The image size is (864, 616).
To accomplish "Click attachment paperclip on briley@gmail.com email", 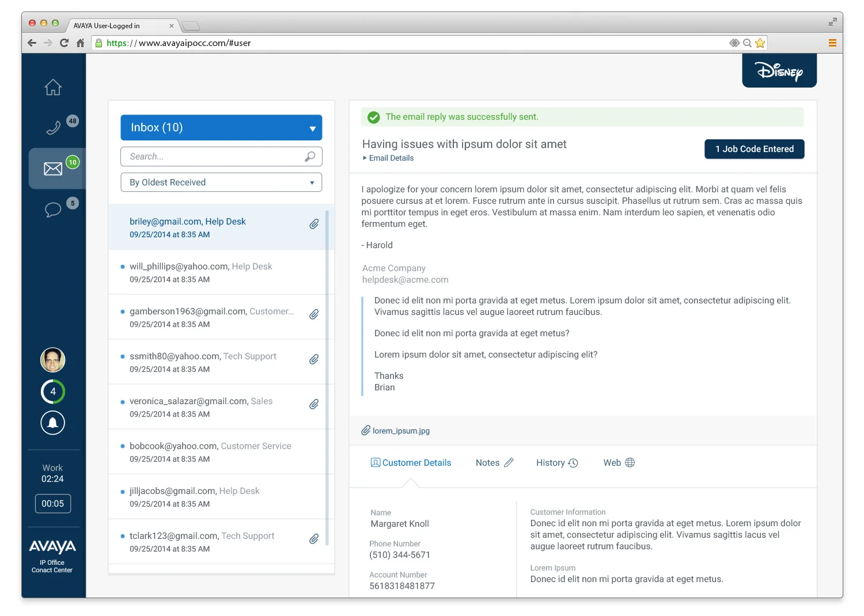I will click(314, 224).
